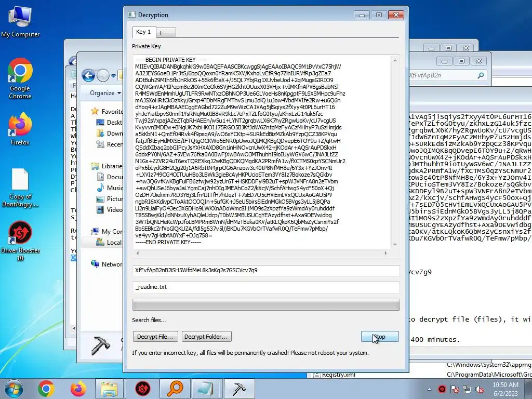Launch Google Chrome from desktop shortcut
Viewport: 532px width, 399px height.
[x=20, y=79]
